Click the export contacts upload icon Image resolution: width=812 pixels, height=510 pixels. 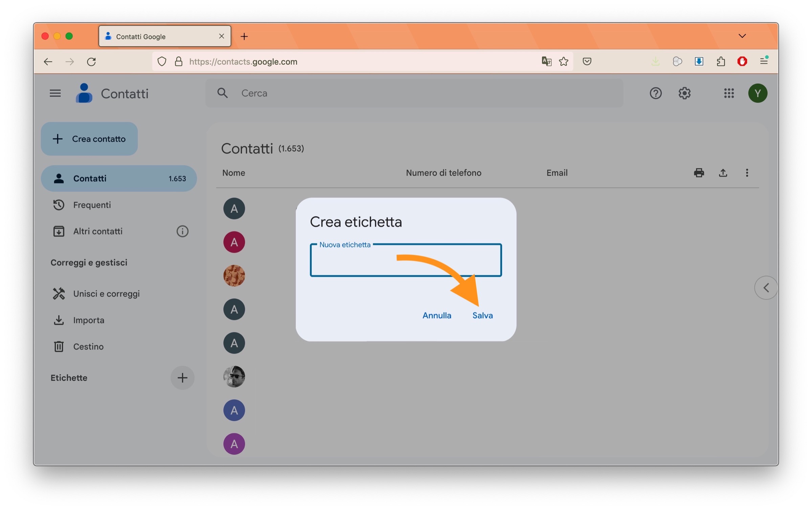[723, 173]
